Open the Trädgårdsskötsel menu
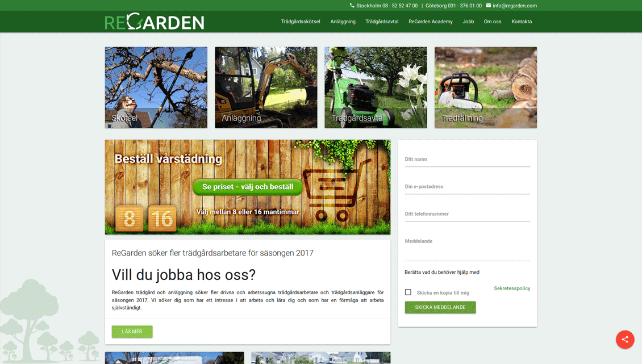This screenshot has width=642, height=364. [302, 21]
